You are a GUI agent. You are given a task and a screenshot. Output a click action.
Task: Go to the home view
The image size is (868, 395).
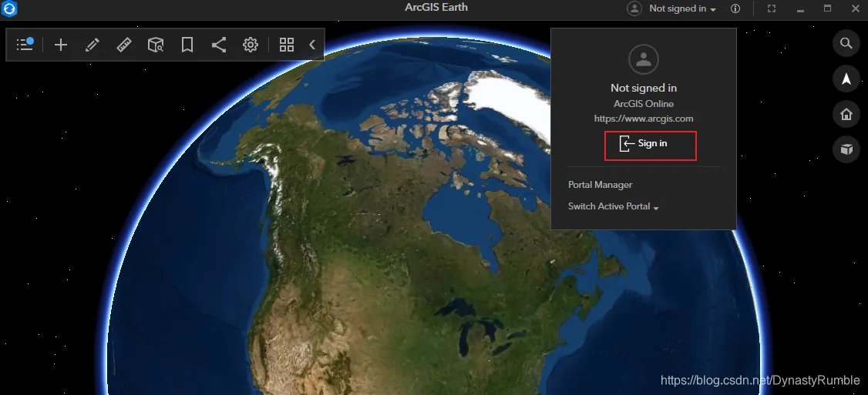846,115
